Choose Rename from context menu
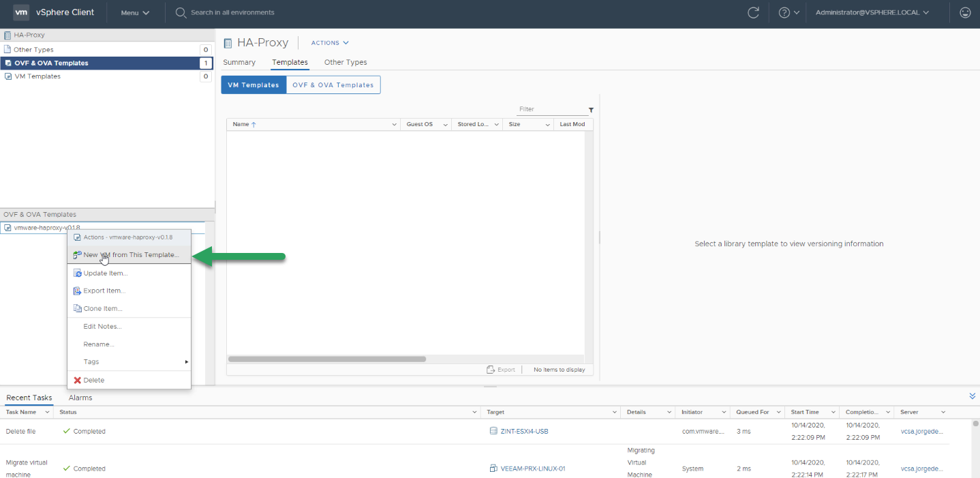This screenshot has width=980, height=478. [x=129, y=344]
